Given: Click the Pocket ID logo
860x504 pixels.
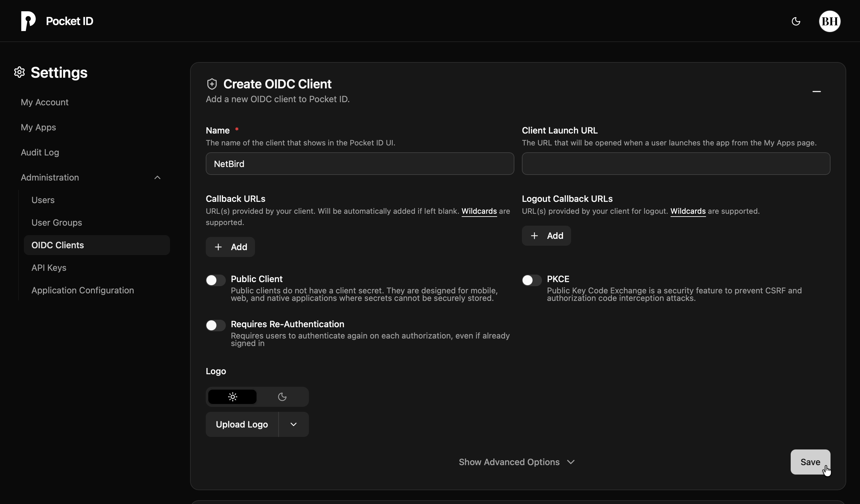Looking at the screenshot, I should coord(29,21).
